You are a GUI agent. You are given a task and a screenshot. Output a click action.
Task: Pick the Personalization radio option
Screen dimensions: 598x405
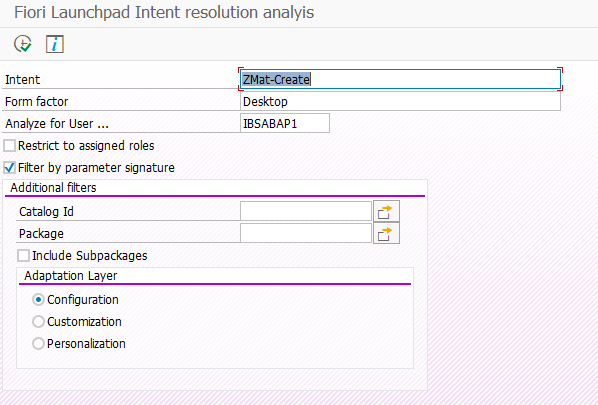click(38, 344)
